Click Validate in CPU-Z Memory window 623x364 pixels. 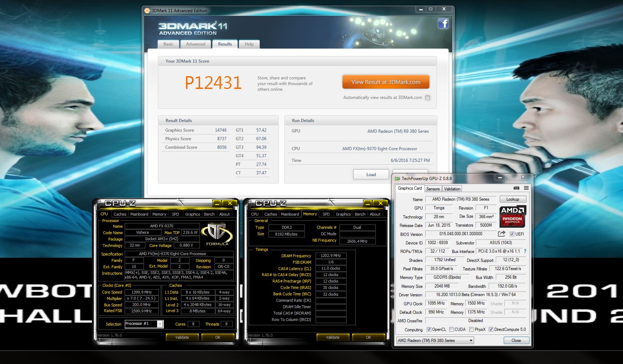pos(333,337)
